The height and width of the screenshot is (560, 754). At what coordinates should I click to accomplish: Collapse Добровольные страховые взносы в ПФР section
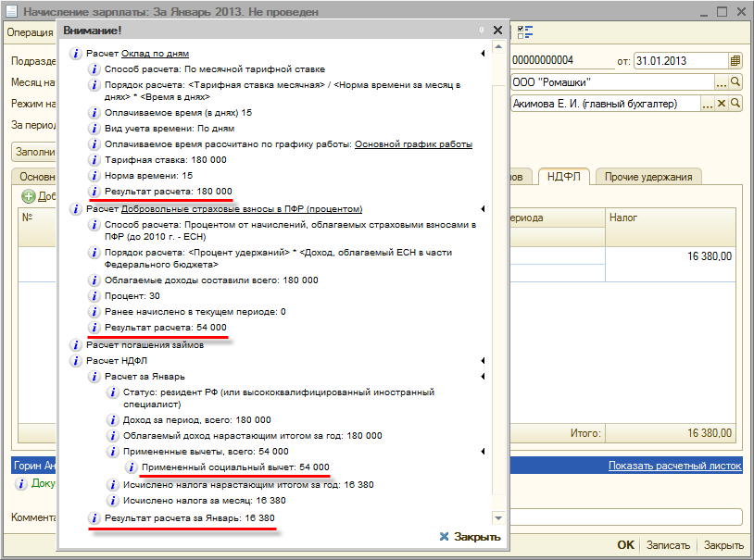point(483,209)
